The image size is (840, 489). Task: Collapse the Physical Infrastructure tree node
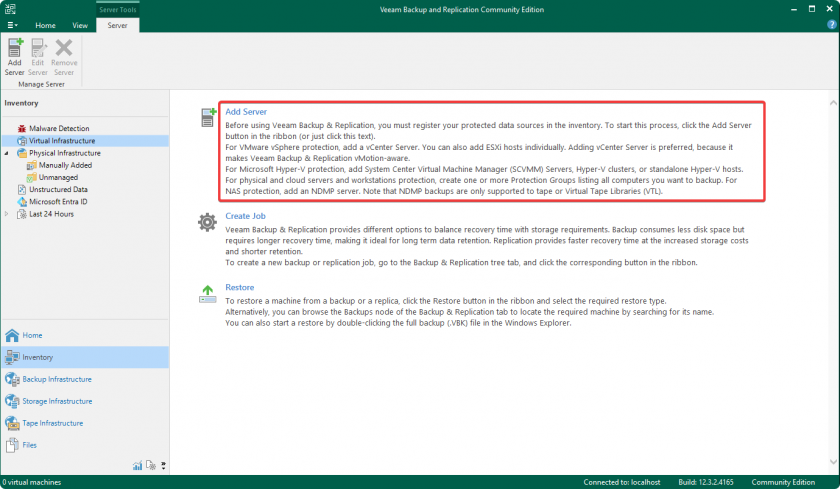[7, 153]
